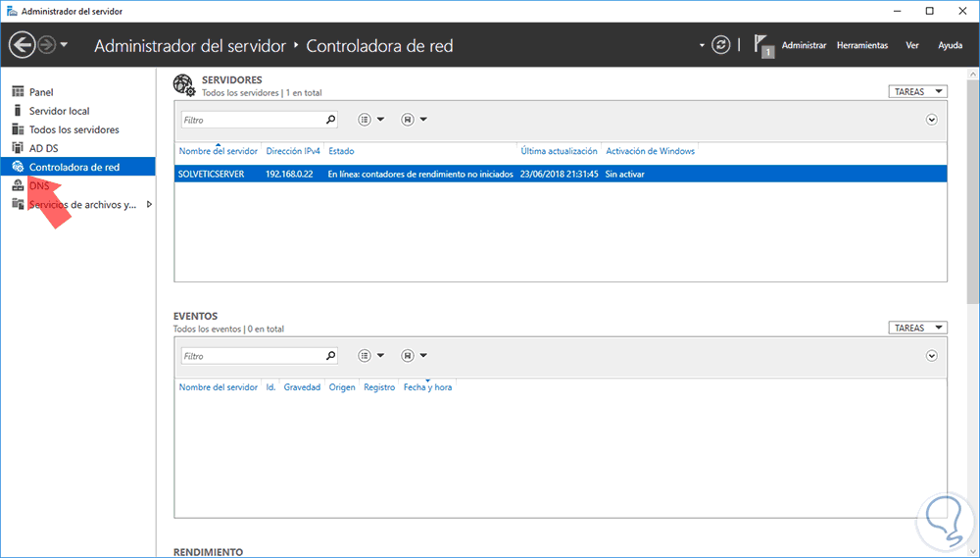Sort servers by Nombre del servidor column
The height and width of the screenshot is (558, 980).
coord(219,151)
